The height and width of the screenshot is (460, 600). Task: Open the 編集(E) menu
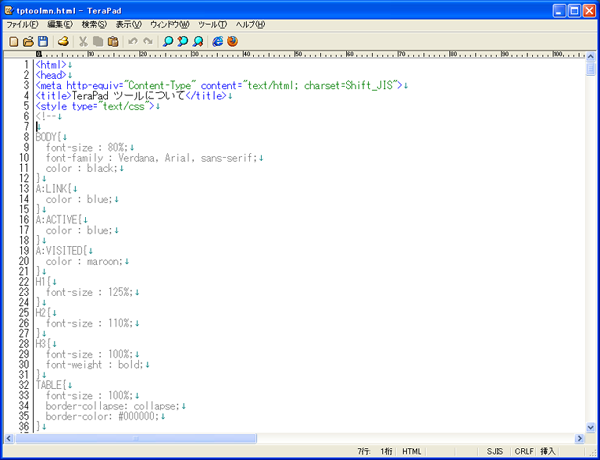(60, 24)
